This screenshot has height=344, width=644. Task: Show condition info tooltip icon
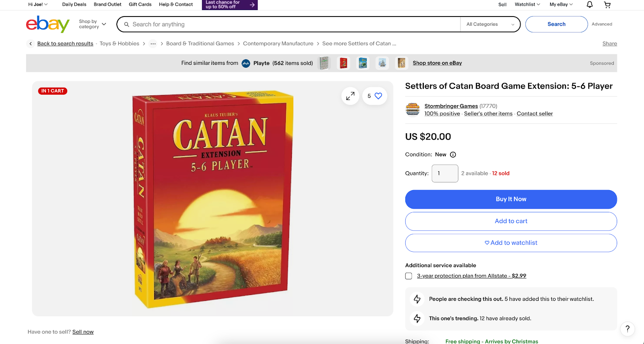[453, 155]
